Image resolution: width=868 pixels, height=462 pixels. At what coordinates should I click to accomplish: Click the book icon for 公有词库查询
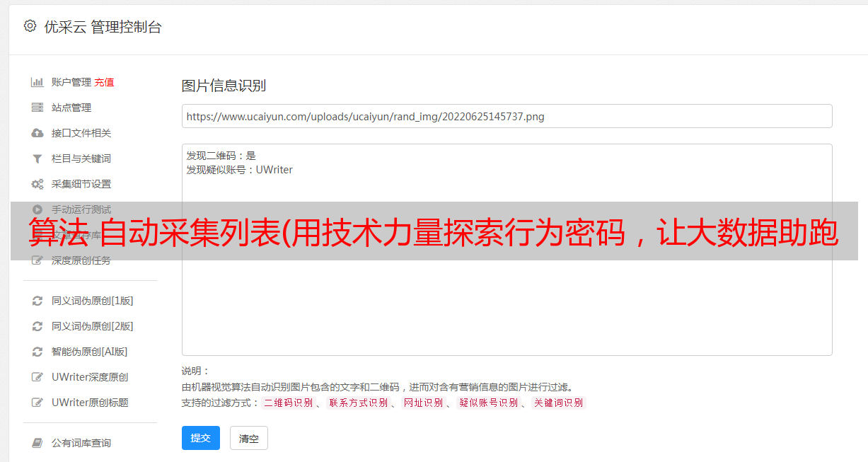coord(37,443)
